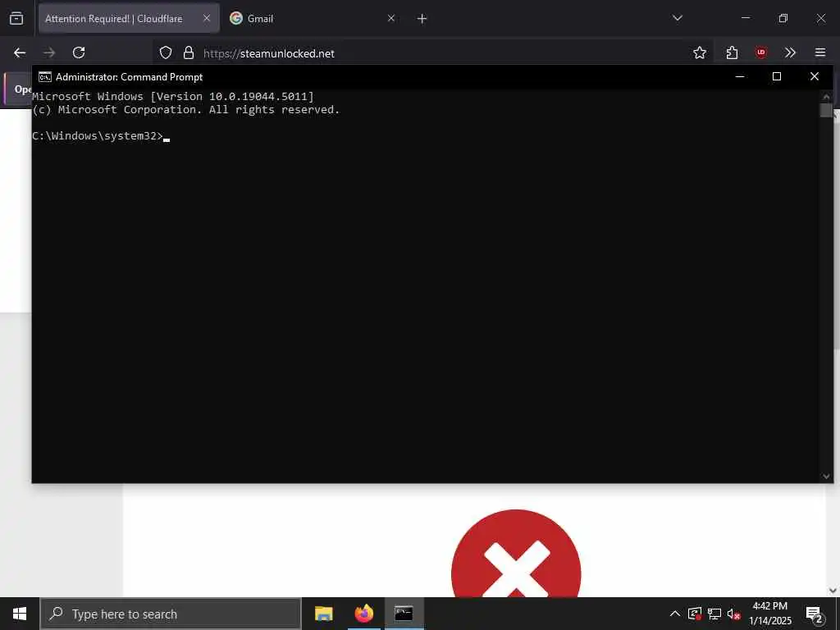Click Command Prompt scrollbar up arrow

tap(826, 97)
